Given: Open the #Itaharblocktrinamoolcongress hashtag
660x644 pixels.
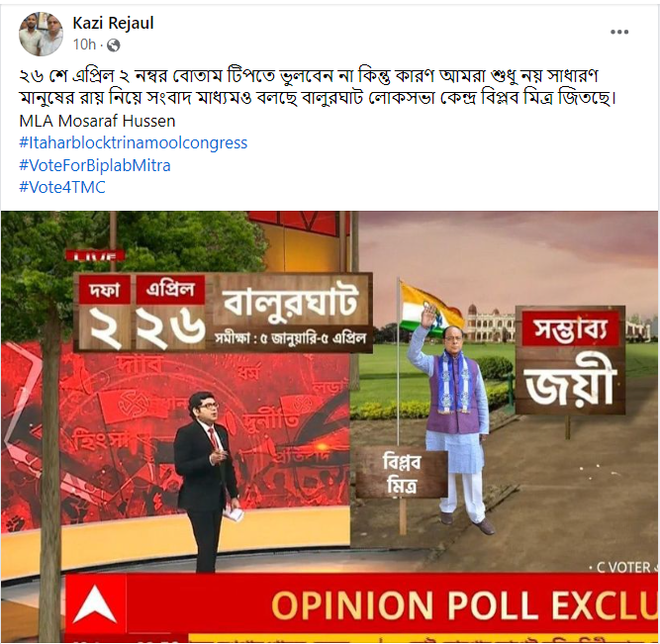Looking at the screenshot, I should (x=133, y=142).
